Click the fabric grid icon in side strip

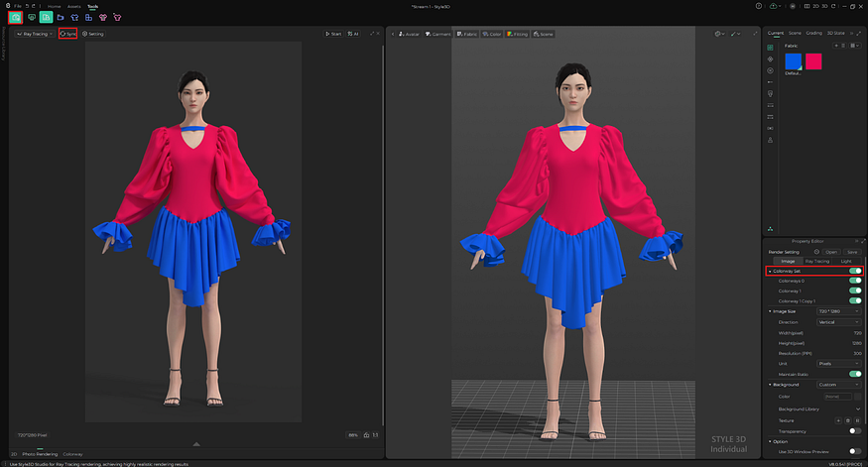tap(770, 48)
